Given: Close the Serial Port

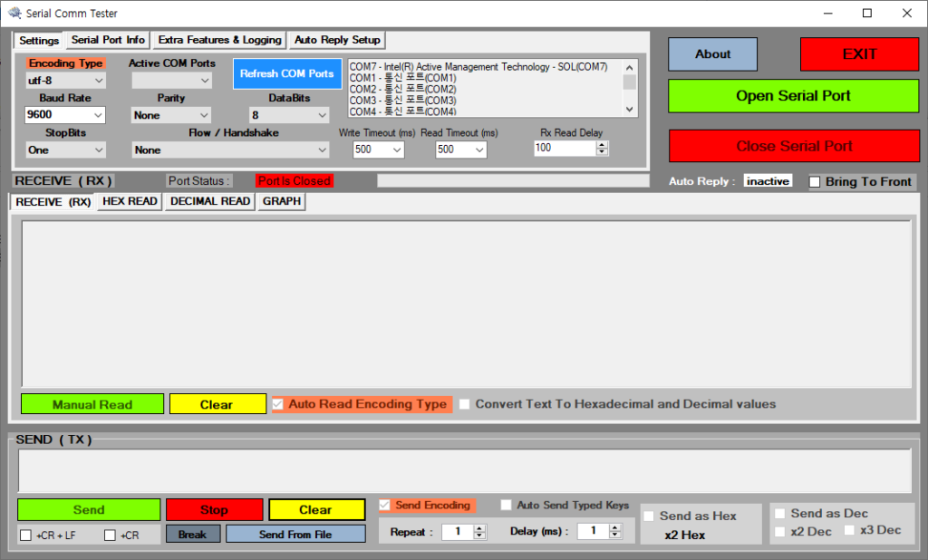Looking at the screenshot, I should click(793, 146).
